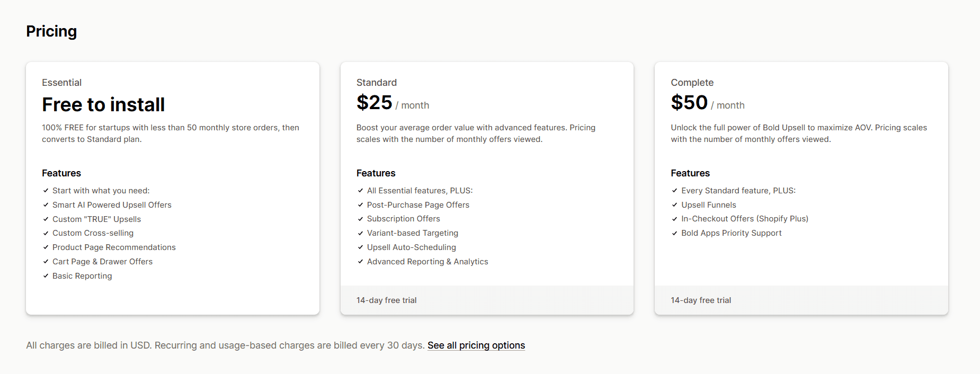Viewport: 980px width, 374px height.
Task: Click the checkmark next to Subscription Offers
Action: [x=360, y=218]
